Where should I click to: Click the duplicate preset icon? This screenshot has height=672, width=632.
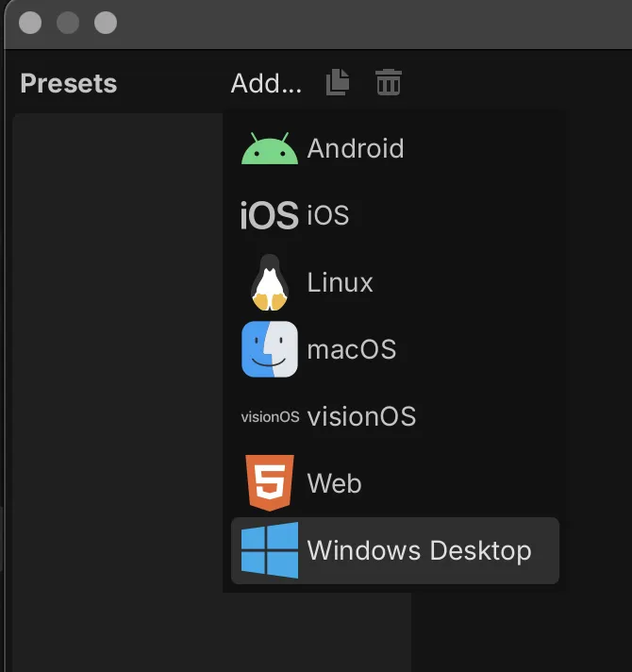338,82
